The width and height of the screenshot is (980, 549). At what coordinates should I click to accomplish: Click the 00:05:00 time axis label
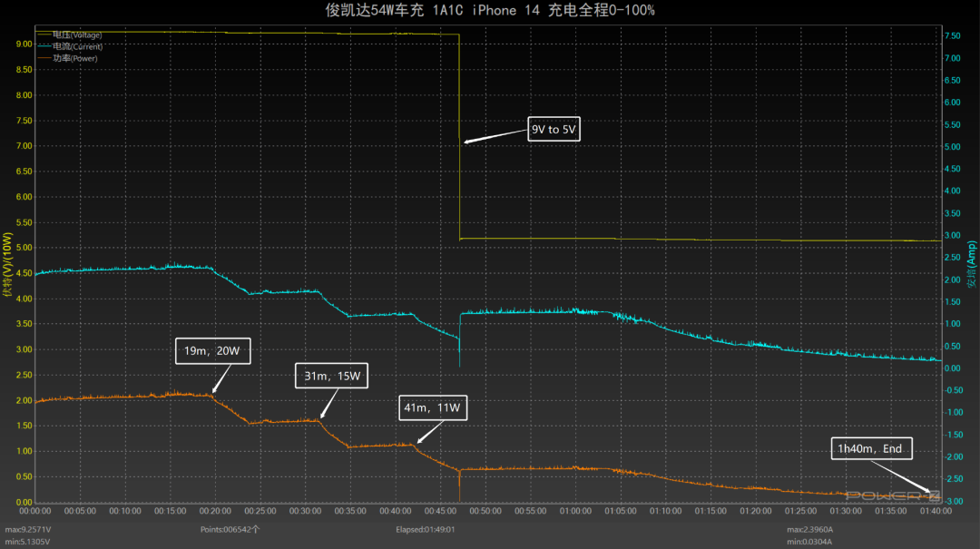click(80, 511)
